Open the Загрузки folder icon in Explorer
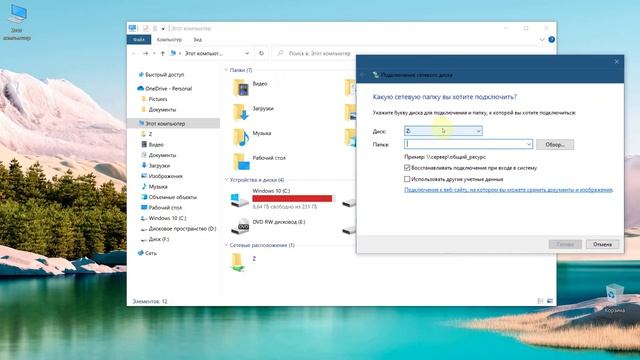 (241, 112)
